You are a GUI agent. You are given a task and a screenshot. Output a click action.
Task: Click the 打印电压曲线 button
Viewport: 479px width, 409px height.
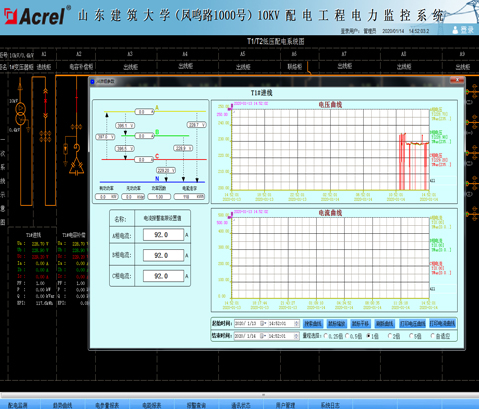pos(412,323)
